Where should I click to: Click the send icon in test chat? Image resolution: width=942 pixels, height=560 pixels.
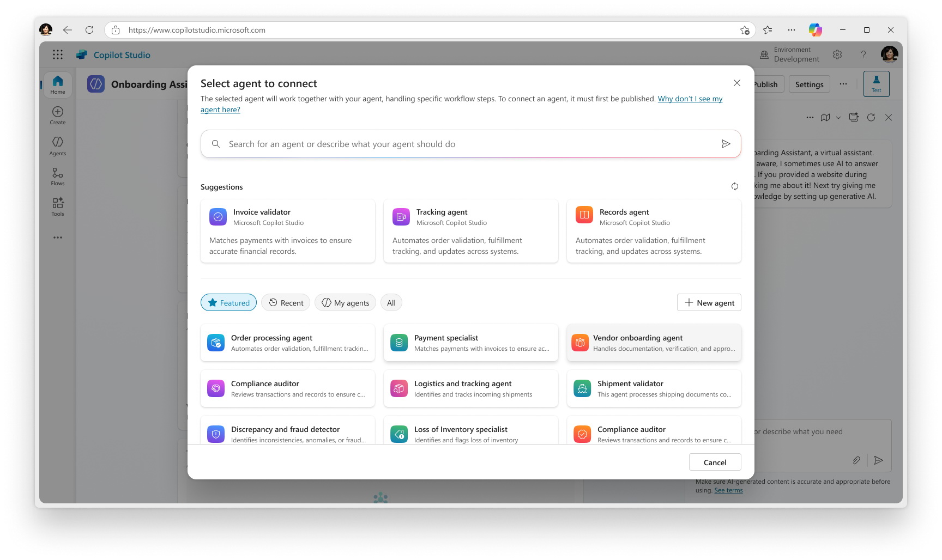click(x=879, y=460)
